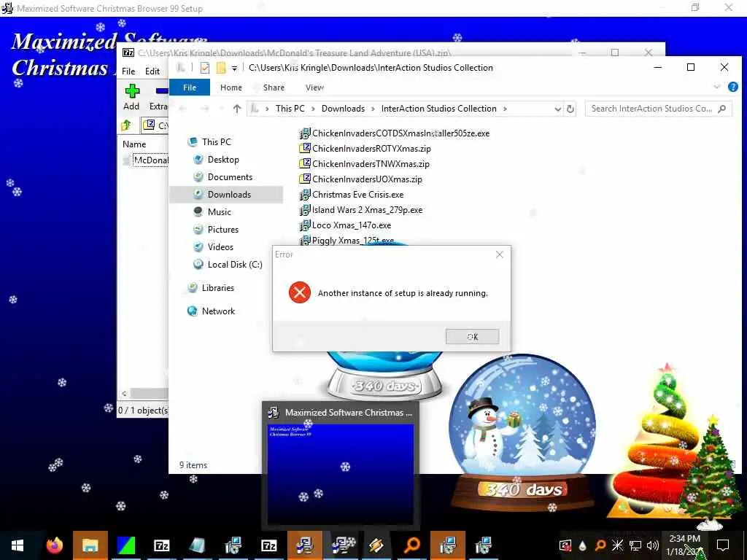Click the Loco Xmas installer file icon
The image size is (747, 560).
tap(305, 225)
